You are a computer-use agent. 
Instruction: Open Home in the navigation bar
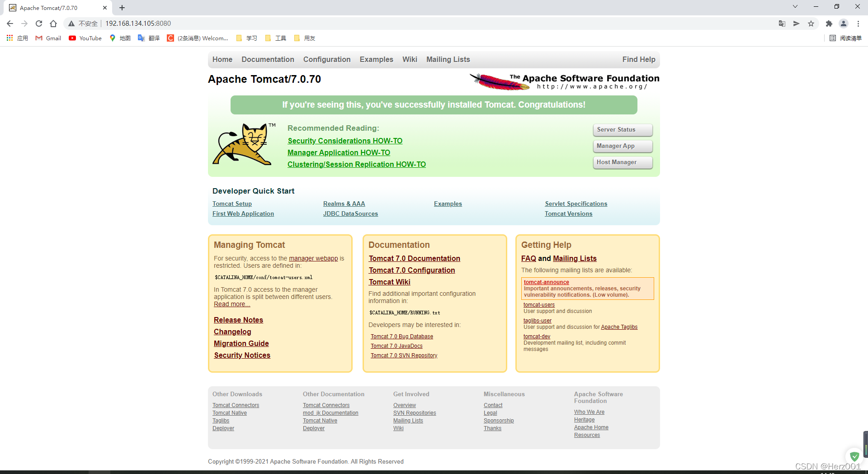click(x=222, y=59)
